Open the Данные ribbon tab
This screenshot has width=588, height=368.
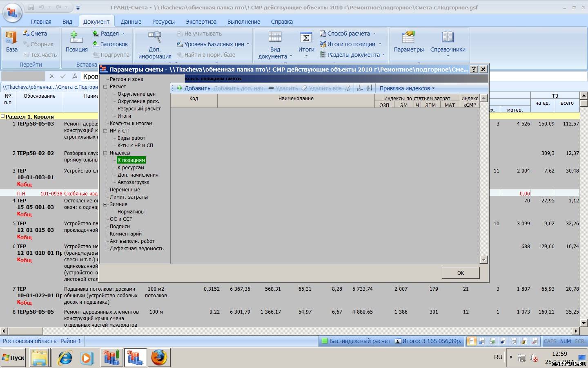(131, 22)
